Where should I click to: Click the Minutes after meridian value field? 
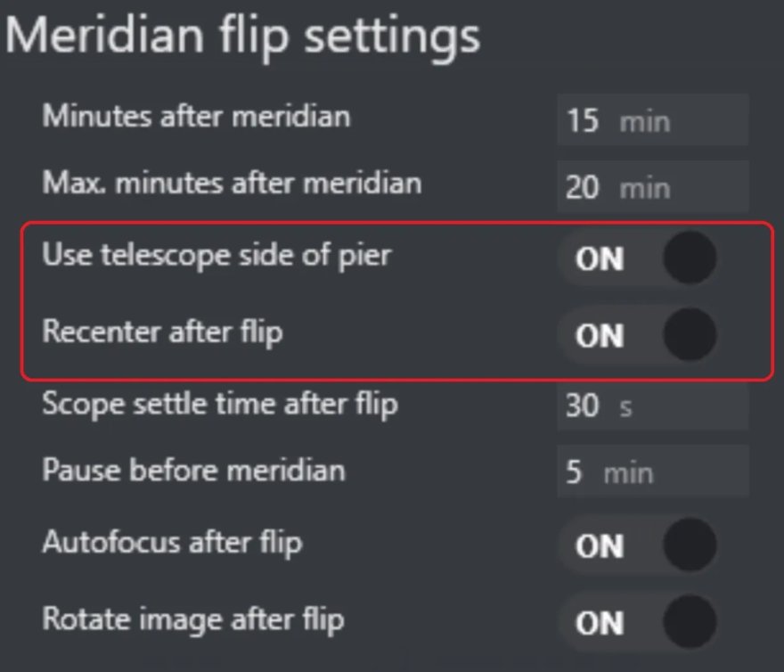coord(652,120)
